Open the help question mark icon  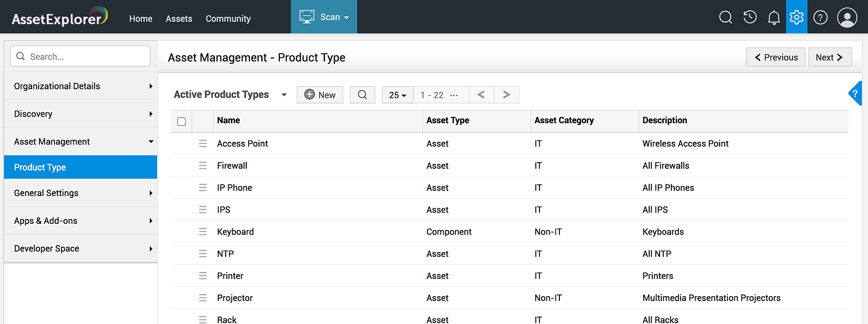[820, 17]
